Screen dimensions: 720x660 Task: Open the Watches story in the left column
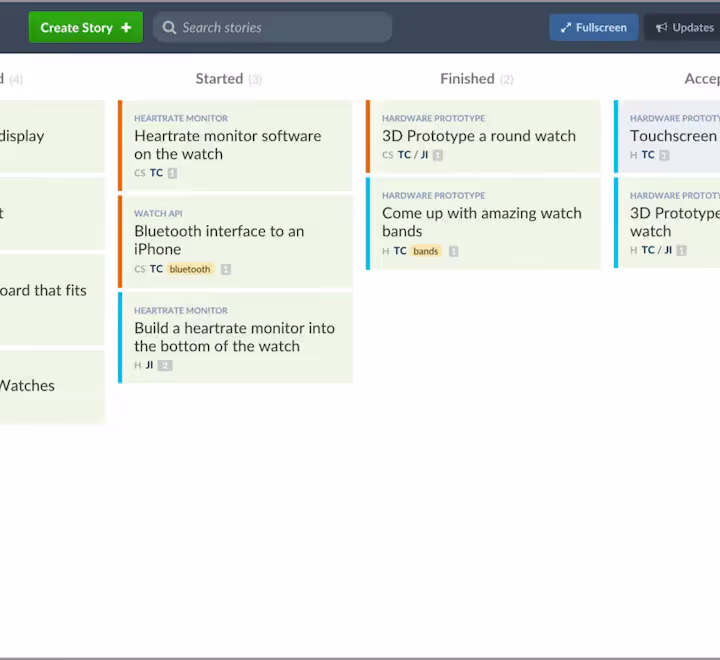(52, 386)
